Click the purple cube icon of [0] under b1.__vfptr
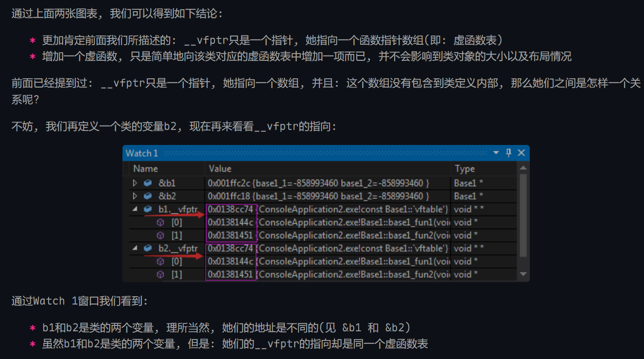644x359 pixels. point(160,222)
